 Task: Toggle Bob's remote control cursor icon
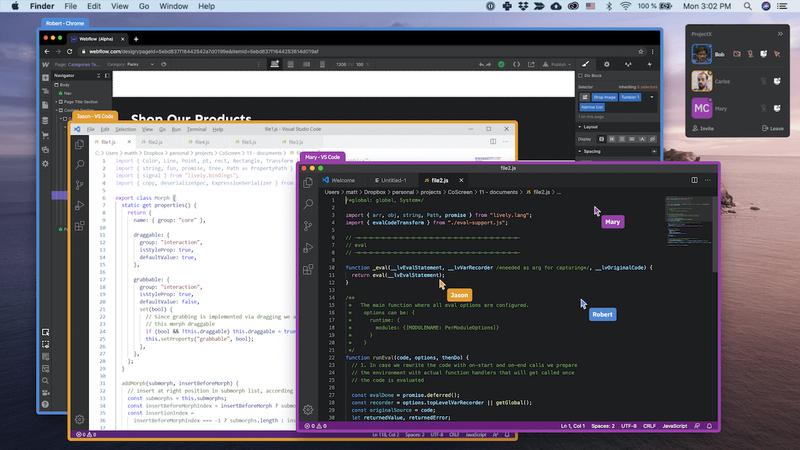777,54
